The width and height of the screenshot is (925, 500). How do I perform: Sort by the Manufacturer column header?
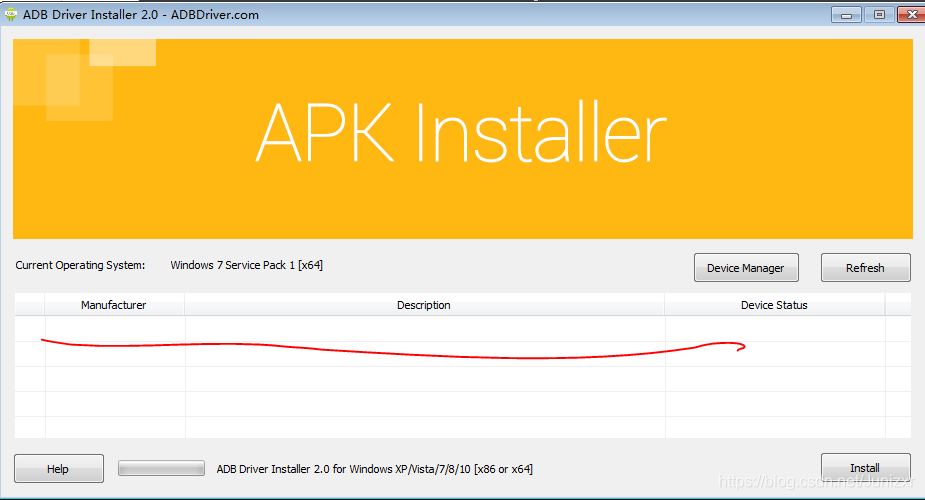(x=114, y=305)
